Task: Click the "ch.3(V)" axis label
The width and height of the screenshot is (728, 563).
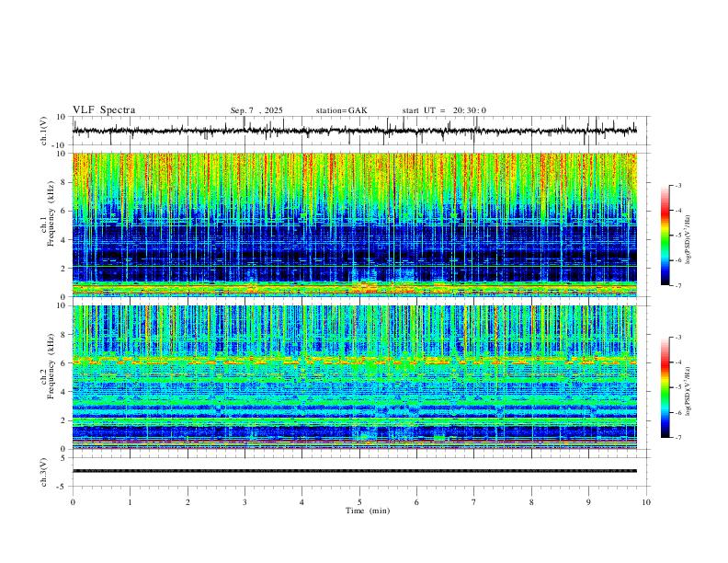Action: [x=44, y=472]
